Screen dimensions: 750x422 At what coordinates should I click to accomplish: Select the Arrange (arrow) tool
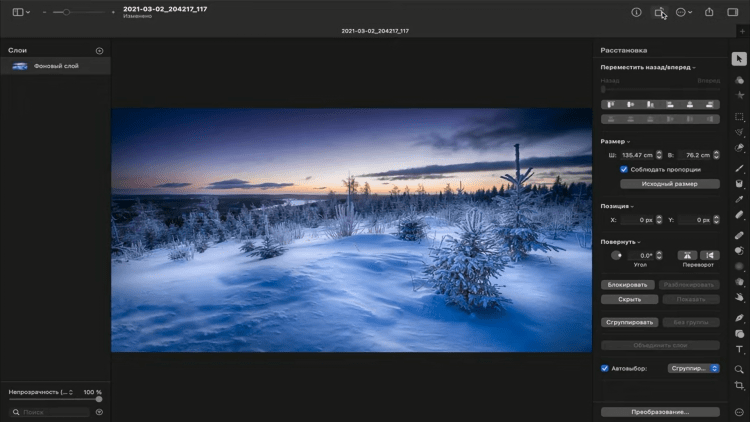[x=739, y=60]
